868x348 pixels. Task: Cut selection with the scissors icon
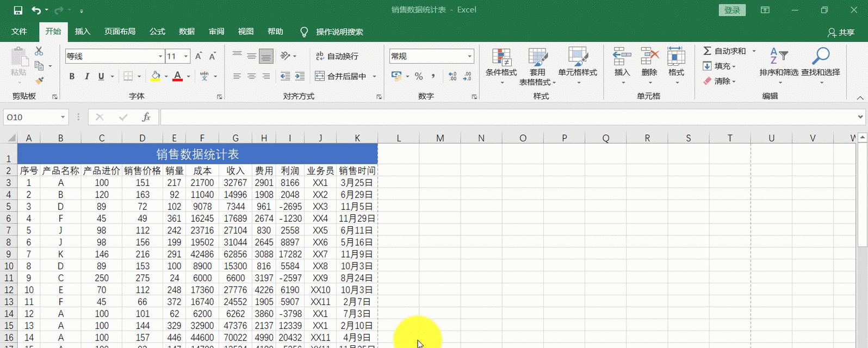(x=39, y=51)
